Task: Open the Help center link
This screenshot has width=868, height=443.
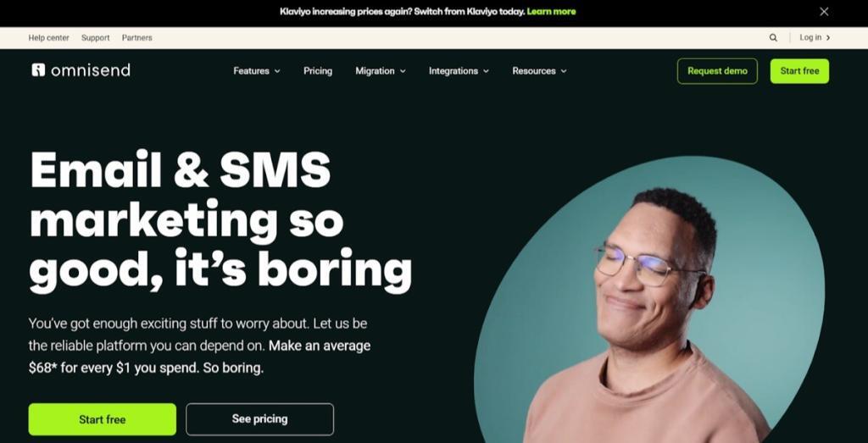Action: click(48, 37)
